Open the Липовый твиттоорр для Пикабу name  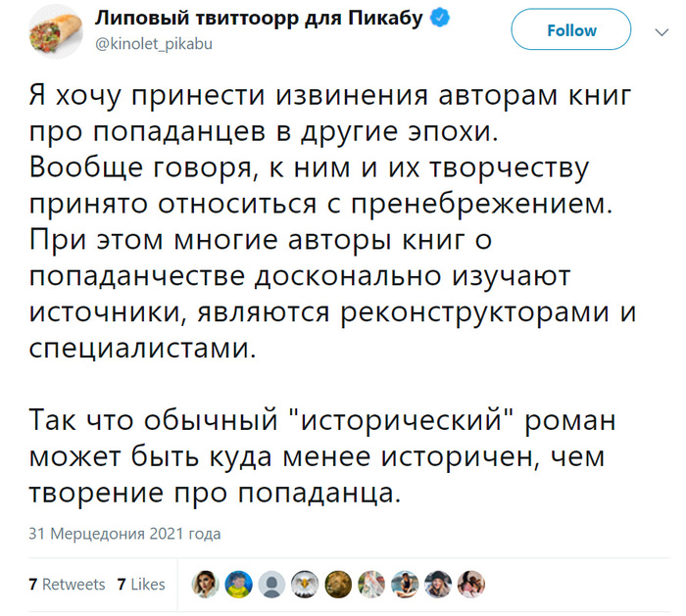pyautogui.click(x=259, y=19)
